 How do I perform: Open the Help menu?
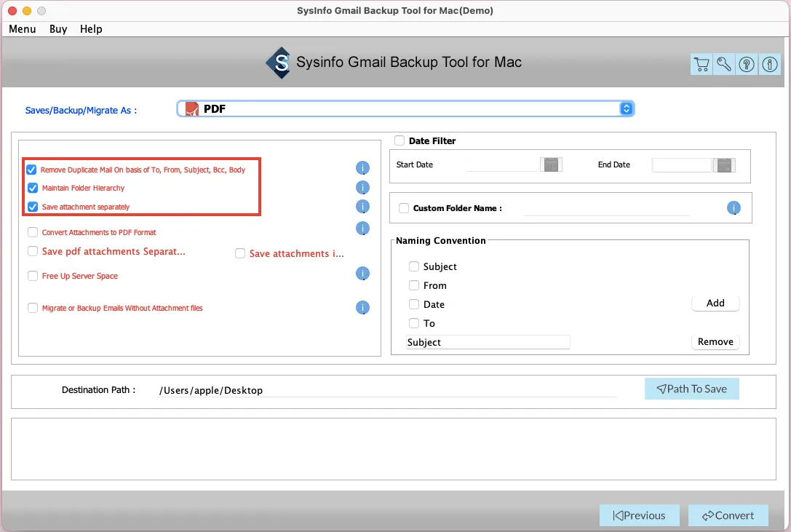pos(91,29)
